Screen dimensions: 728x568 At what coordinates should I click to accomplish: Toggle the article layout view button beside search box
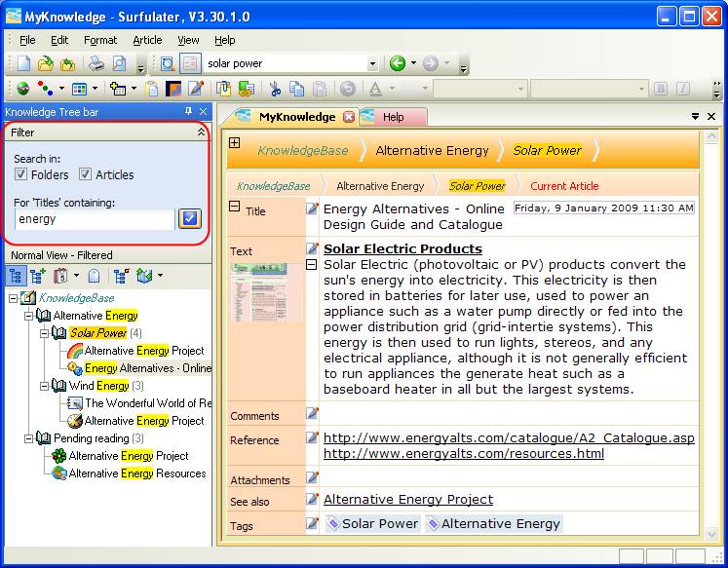click(x=190, y=63)
